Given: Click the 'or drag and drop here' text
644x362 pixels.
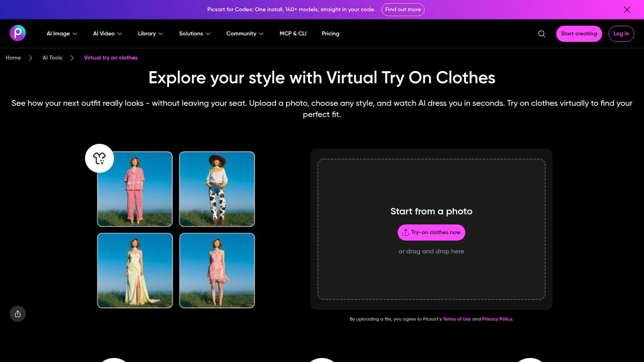Looking at the screenshot, I should point(431,251).
